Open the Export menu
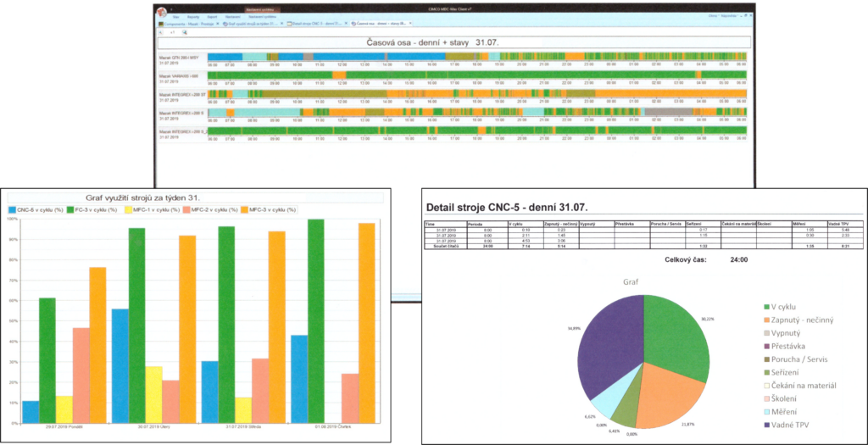 pos(210,15)
